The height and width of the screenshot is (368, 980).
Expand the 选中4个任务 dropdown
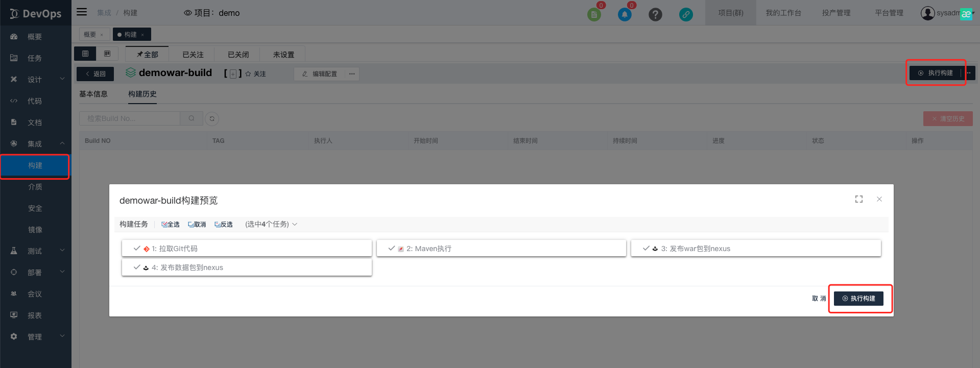(271, 225)
